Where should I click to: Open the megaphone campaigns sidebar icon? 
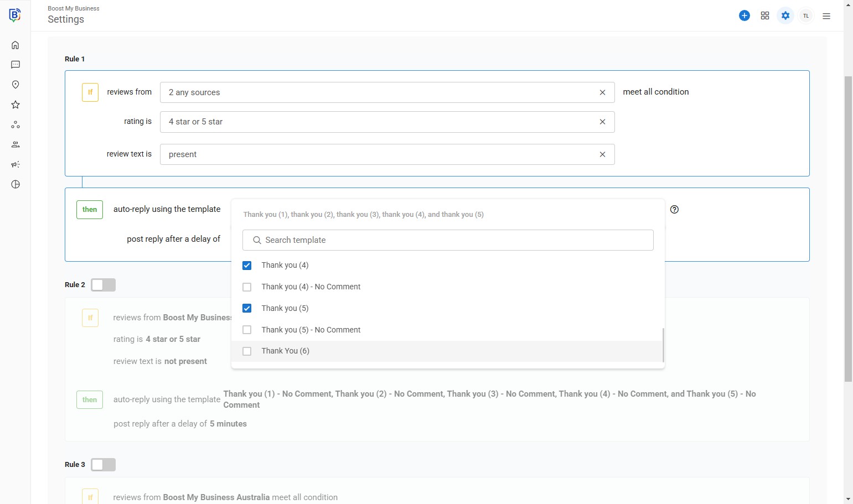click(15, 164)
